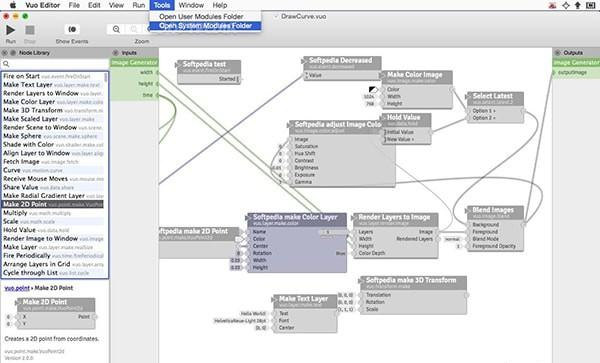This screenshot has height=363, width=600.
Task: Click the red menu bar status icon
Action: 552,5
